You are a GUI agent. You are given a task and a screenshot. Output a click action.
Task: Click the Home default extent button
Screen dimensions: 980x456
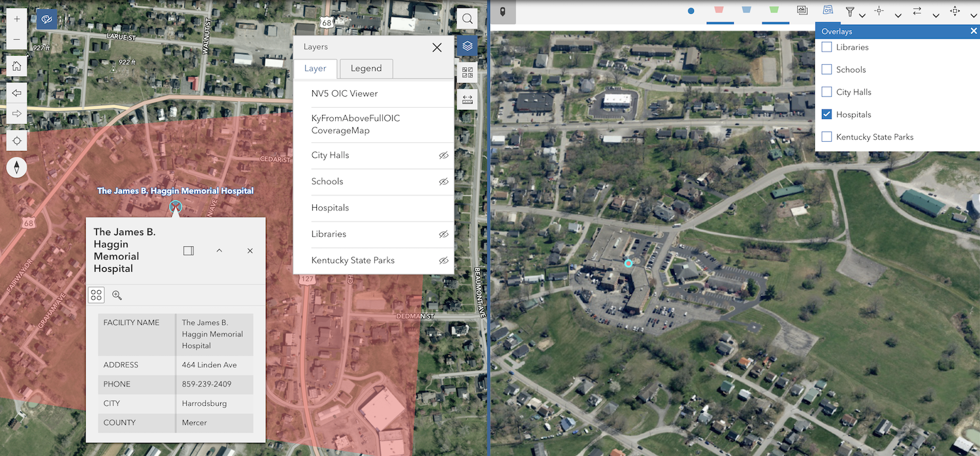pos(17,66)
